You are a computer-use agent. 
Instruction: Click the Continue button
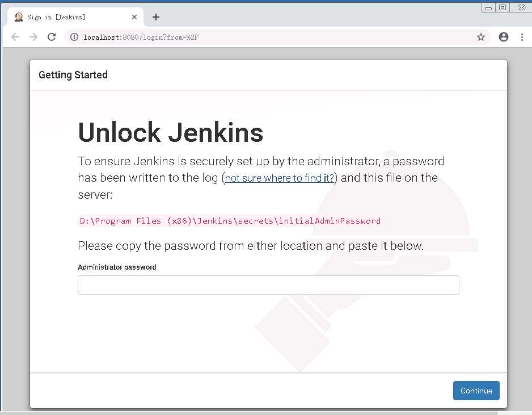coord(476,391)
